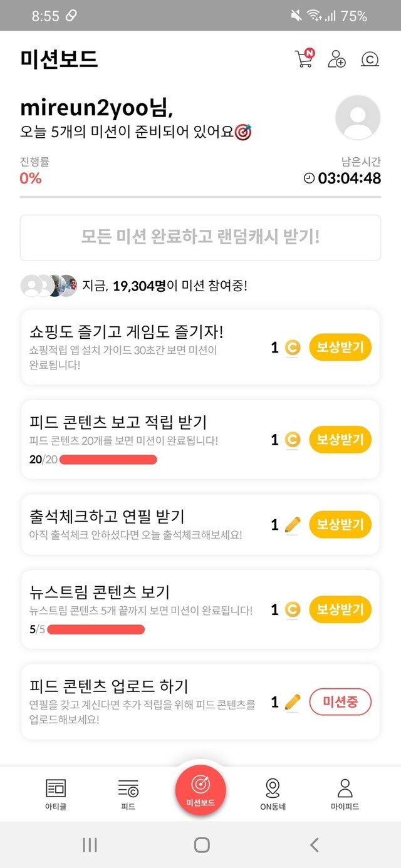Claim the 출석체크하고 연필 받기 reward
The height and width of the screenshot is (868, 401).
point(340,524)
